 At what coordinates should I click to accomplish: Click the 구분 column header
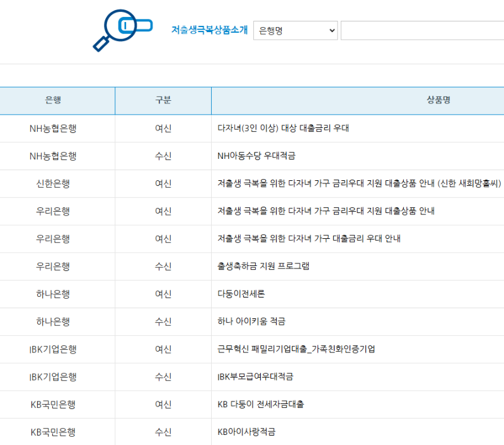(163, 100)
